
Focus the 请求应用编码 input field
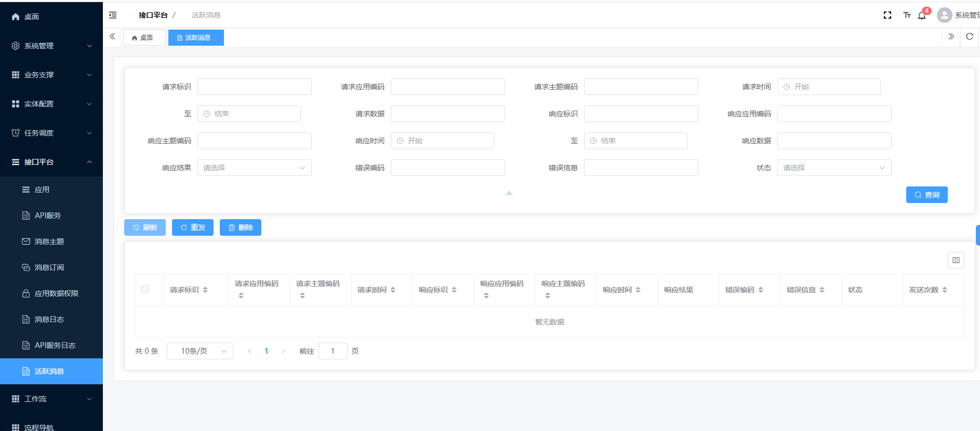point(448,87)
